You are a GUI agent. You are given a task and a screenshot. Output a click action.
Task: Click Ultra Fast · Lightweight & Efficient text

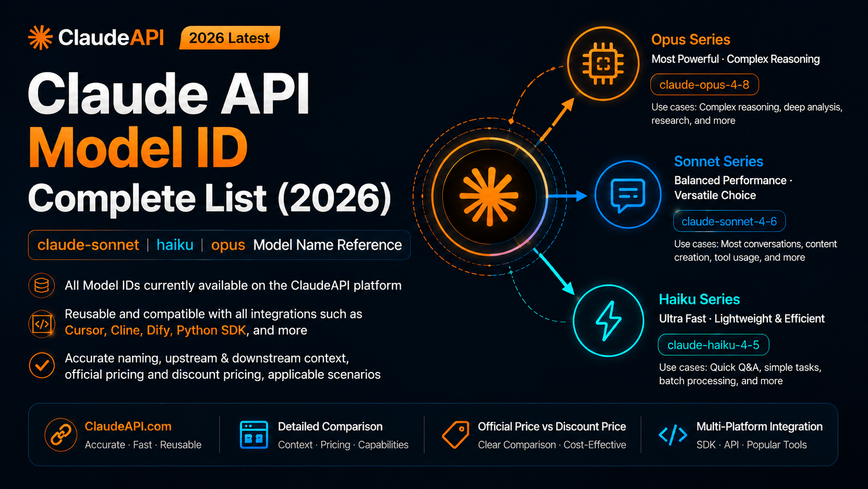click(x=742, y=319)
